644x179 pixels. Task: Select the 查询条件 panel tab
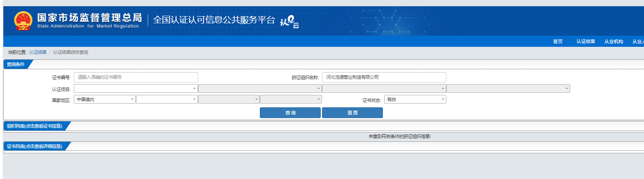[x=16, y=64]
